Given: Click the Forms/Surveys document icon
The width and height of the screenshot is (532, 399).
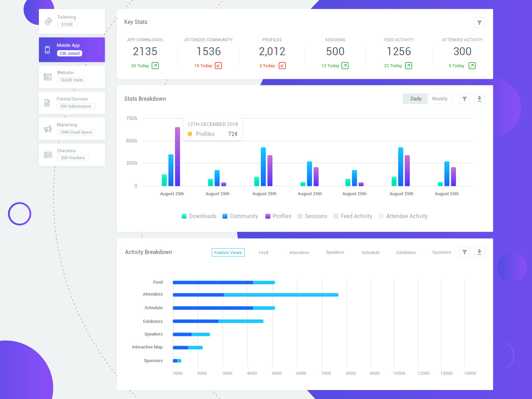Looking at the screenshot, I should click(48, 103).
